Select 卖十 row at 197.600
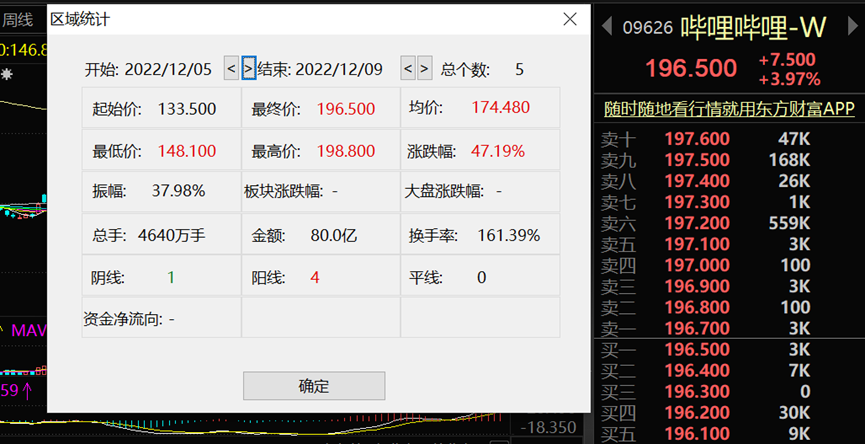Viewport: 865px width, 444px height. pos(729,138)
